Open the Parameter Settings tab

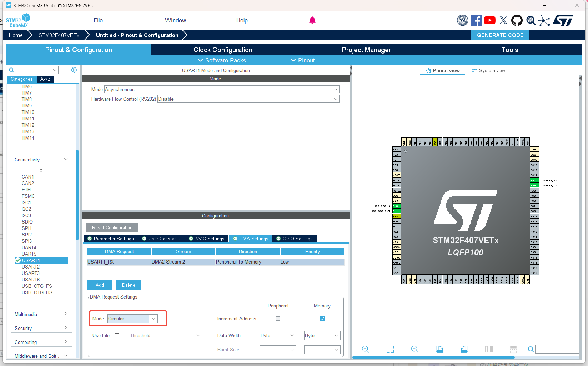click(111, 239)
